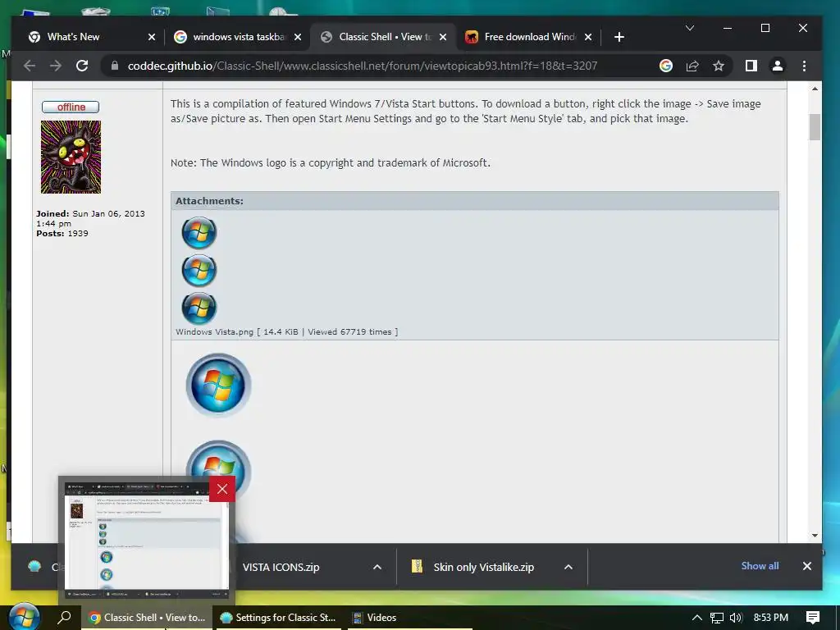840x630 pixels.
Task: Select Classic Shell Chrome taskbar button
Action: [x=146, y=618]
